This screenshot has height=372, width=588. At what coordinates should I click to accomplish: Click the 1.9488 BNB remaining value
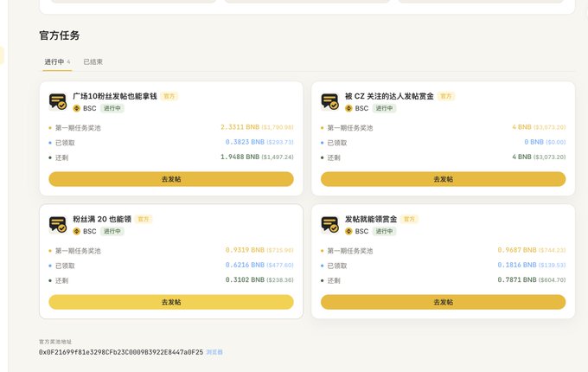(240, 157)
